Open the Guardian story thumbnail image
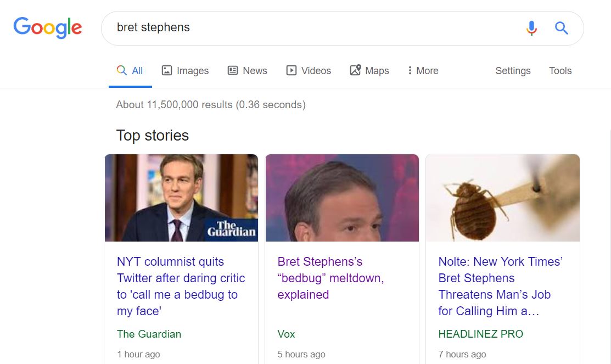Image resolution: width=611 pixels, height=364 pixels. 181,198
